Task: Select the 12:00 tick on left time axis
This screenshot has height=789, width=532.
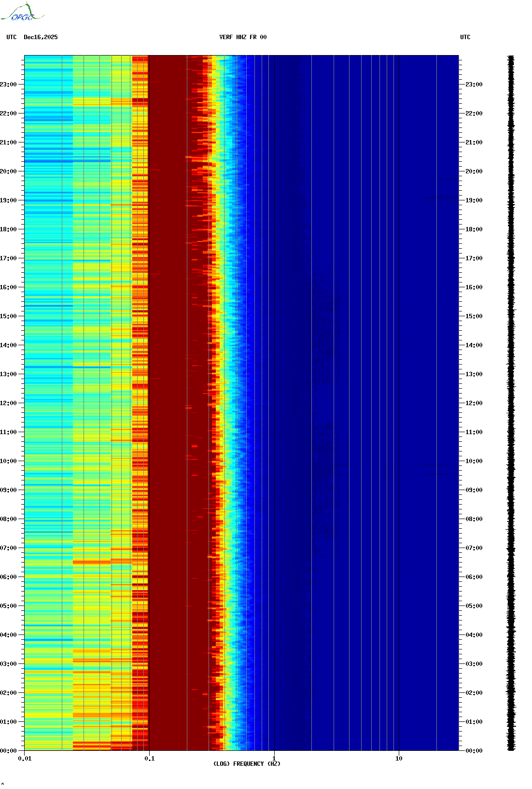Action: click(9, 403)
